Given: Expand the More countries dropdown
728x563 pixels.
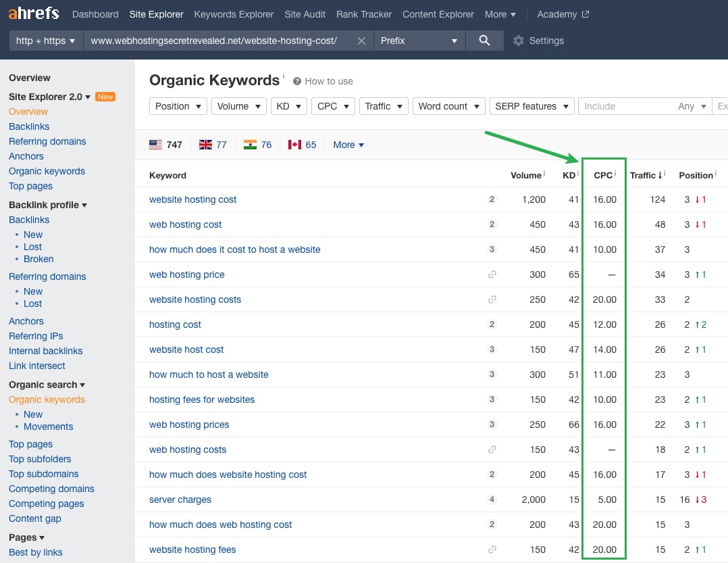Looking at the screenshot, I should [x=348, y=145].
